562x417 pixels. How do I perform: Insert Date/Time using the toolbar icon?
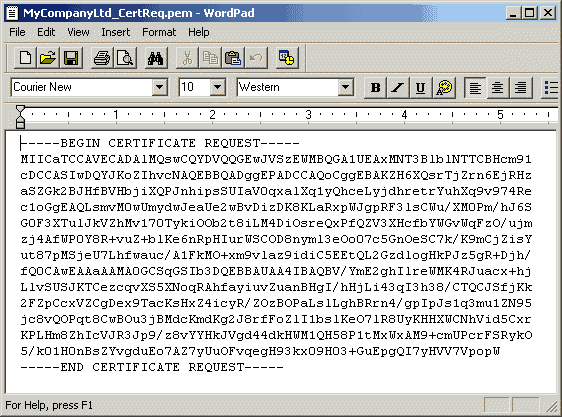287,58
